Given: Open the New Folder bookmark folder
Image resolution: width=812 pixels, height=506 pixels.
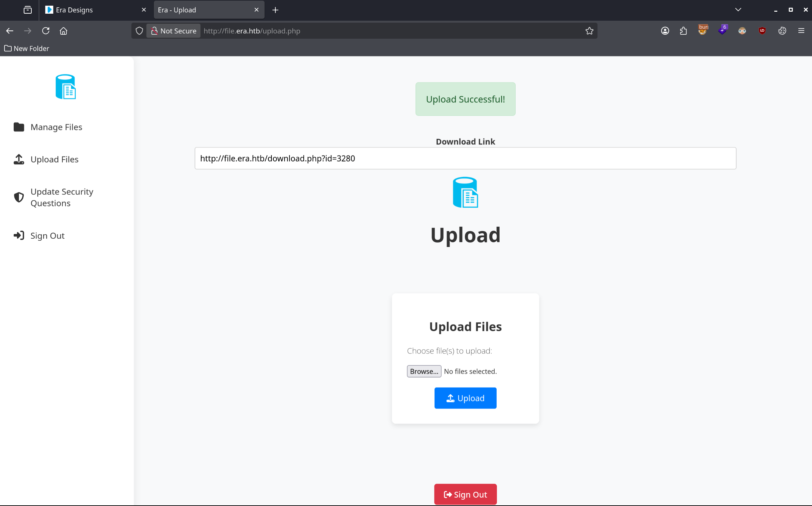Looking at the screenshot, I should click(26, 48).
